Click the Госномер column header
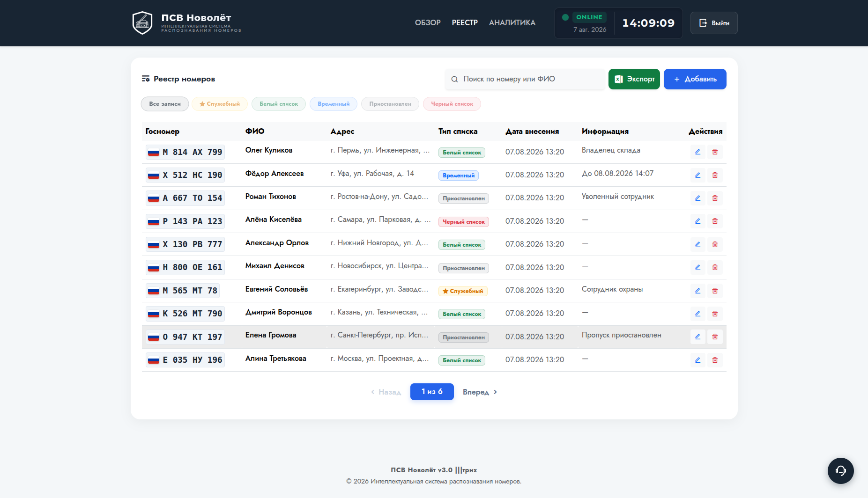The width and height of the screenshot is (868, 498). pos(163,132)
